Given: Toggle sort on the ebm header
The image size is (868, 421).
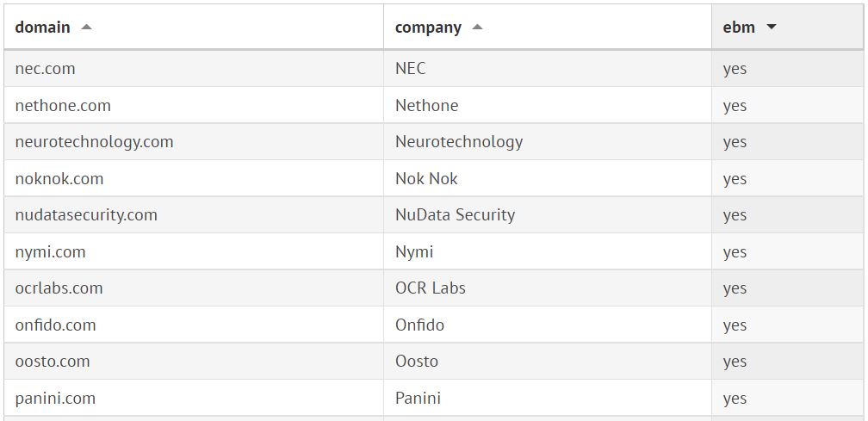Looking at the screenshot, I should (739, 28).
